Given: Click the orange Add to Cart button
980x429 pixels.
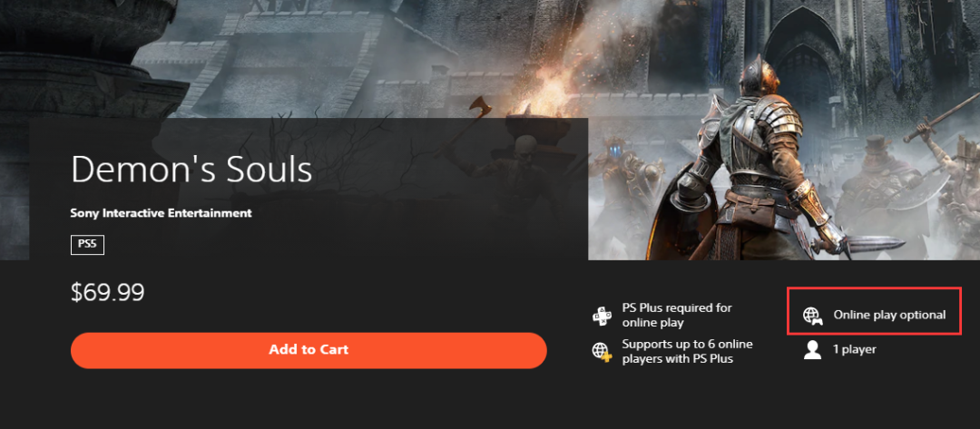Looking at the screenshot, I should (309, 350).
